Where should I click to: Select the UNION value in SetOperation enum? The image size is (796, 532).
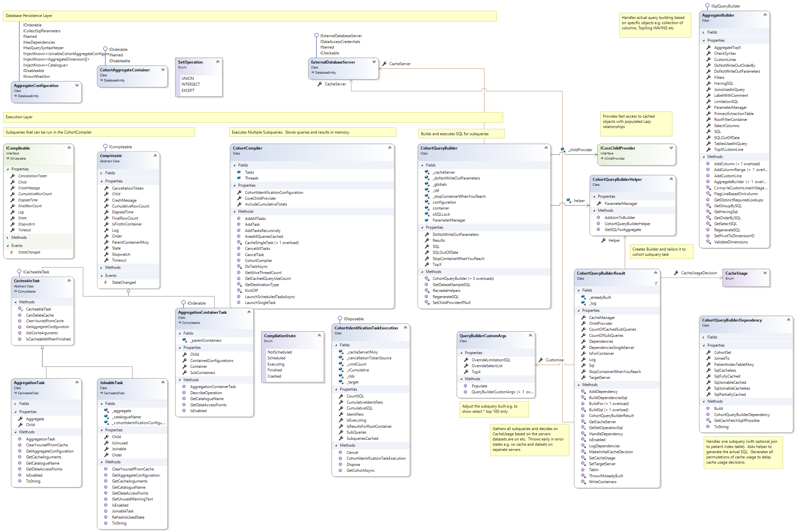(188, 79)
